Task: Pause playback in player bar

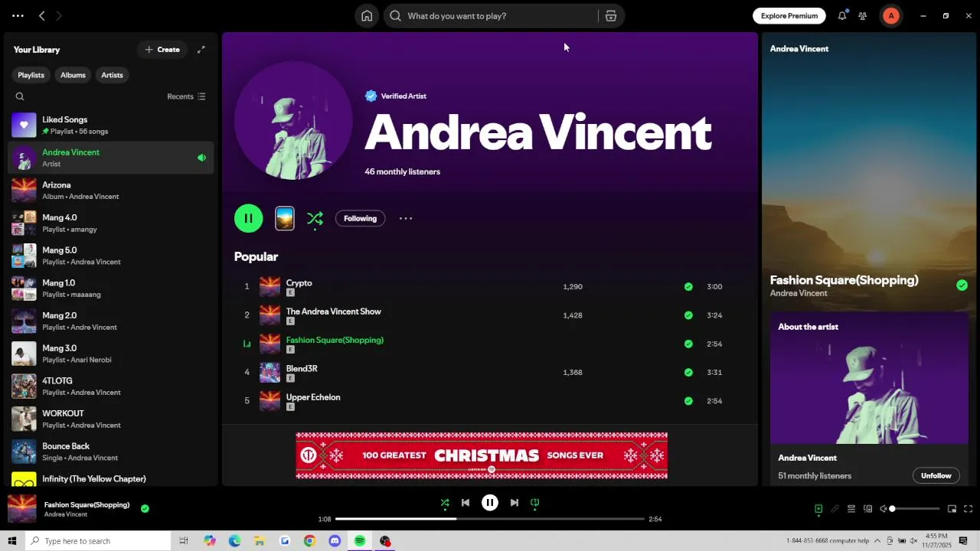Action: click(490, 503)
